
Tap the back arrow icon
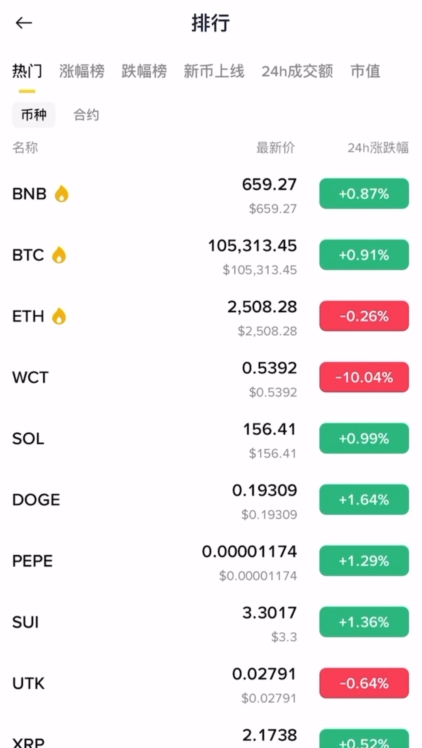click(23, 23)
